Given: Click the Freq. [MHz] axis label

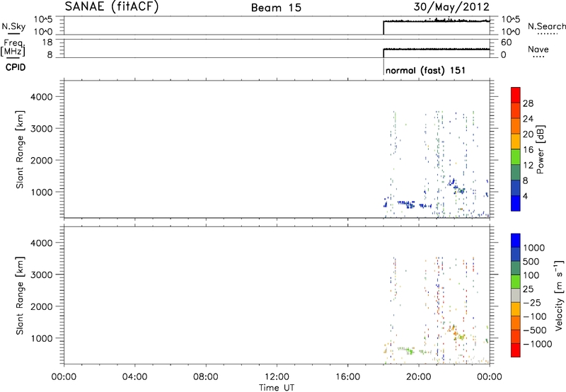Looking at the screenshot, I should click(13, 48).
